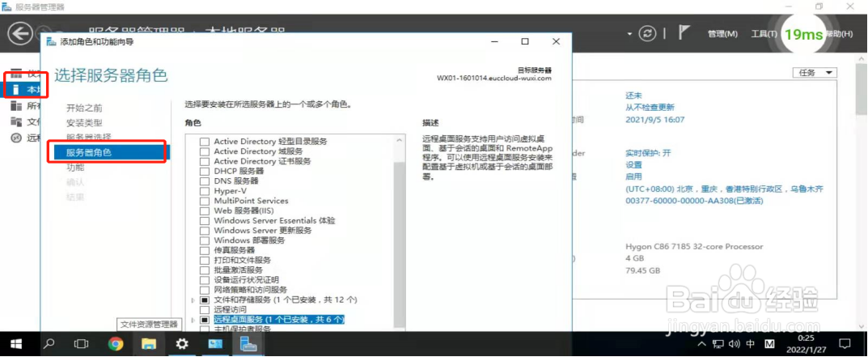Click the 设置 link

[x=634, y=164]
